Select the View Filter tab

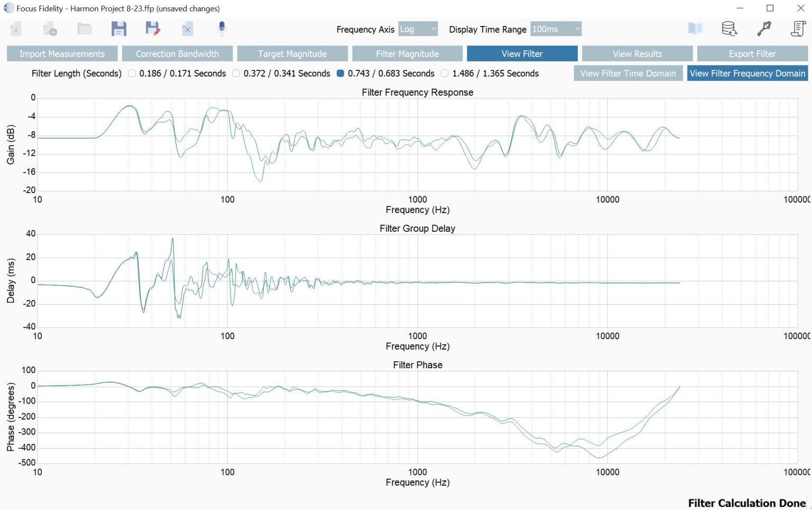[522, 54]
